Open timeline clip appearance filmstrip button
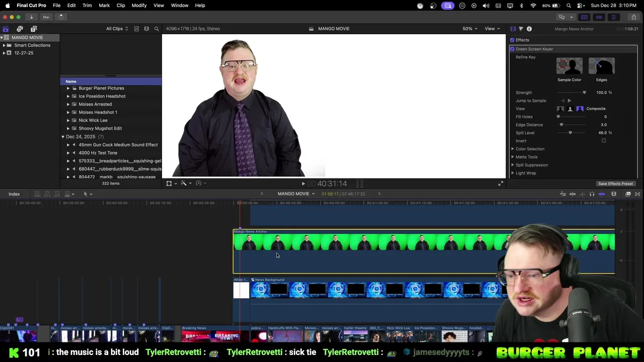644x362 pixels. 613,194
